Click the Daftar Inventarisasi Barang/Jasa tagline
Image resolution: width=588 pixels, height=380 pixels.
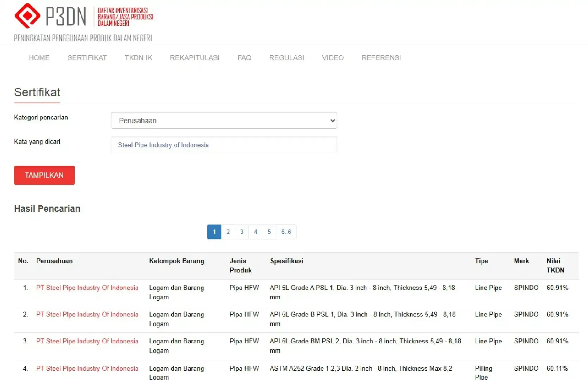pyautogui.click(x=125, y=17)
